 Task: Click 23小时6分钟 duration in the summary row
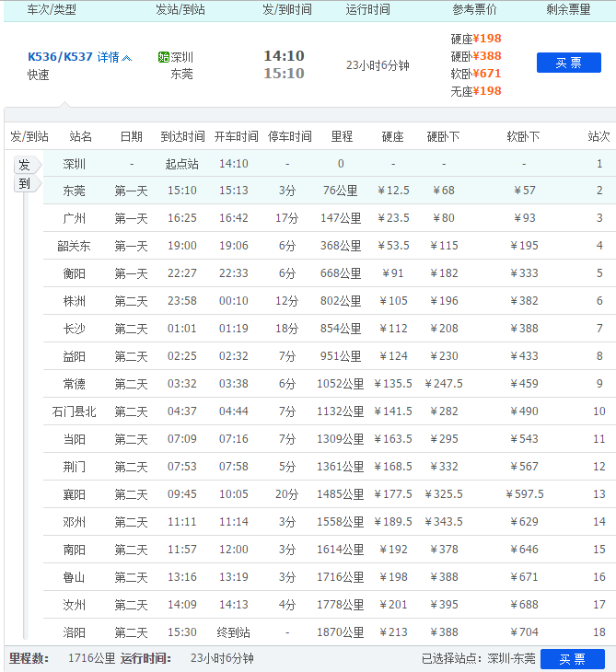click(x=378, y=65)
